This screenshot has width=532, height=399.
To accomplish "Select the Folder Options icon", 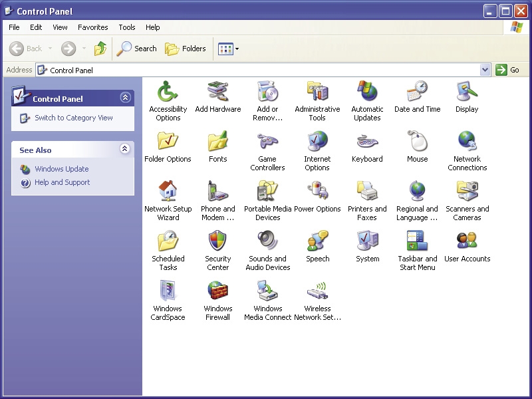I will point(168,142).
